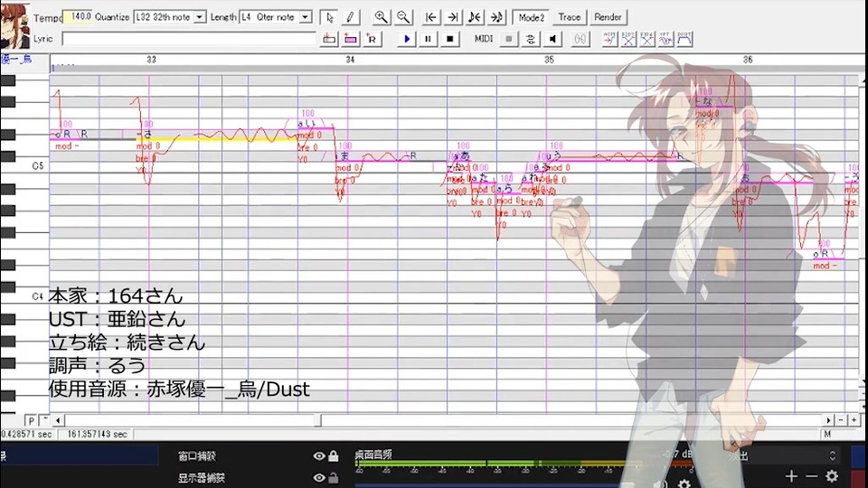Click measure 35 on the ruler
The height and width of the screenshot is (488, 868).
[549, 60]
